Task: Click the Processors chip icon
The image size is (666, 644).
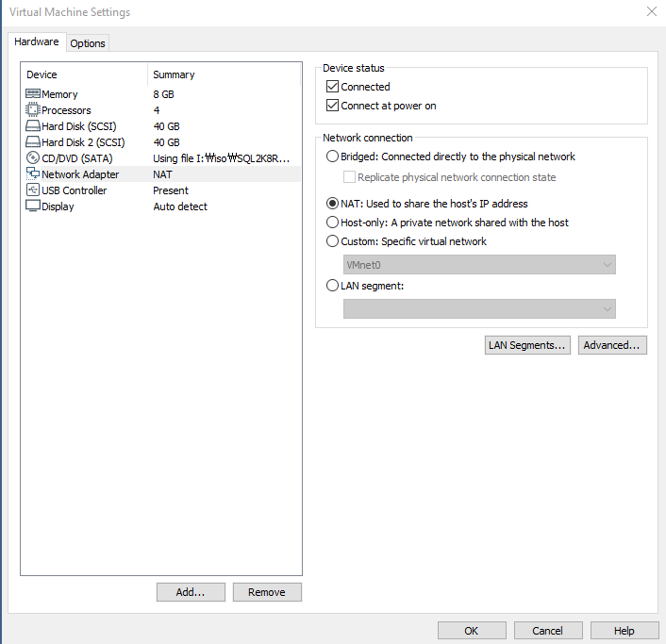Action: 33,110
